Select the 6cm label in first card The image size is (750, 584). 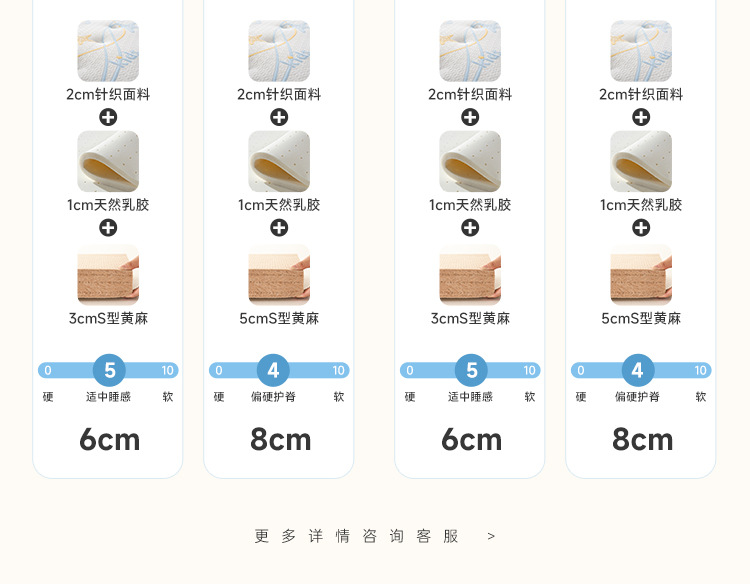pyautogui.click(x=110, y=440)
